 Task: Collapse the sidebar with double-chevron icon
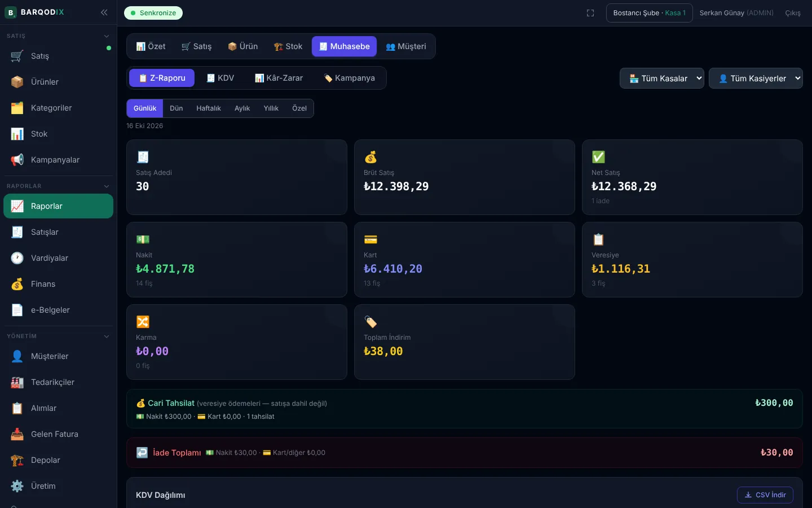click(x=104, y=12)
